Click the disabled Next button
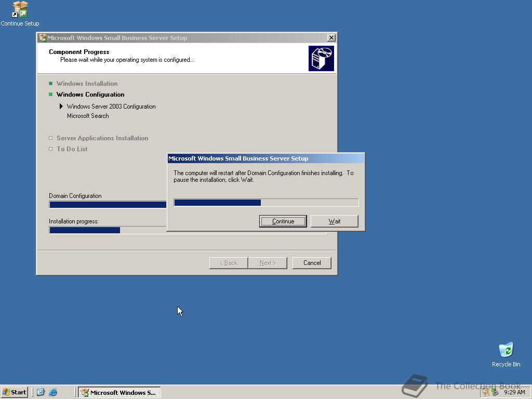 [268, 263]
